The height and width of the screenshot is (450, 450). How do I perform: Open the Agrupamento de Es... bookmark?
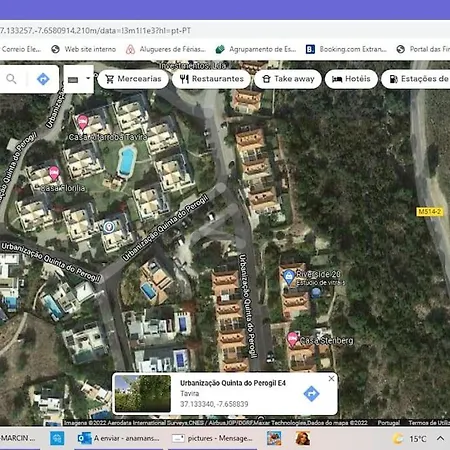pos(256,49)
